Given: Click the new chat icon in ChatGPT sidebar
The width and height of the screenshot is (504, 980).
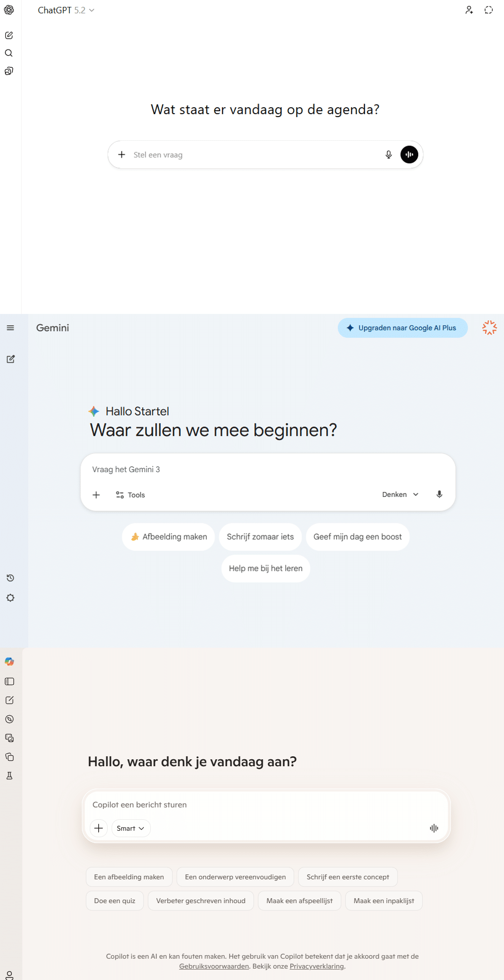Looking at the screenshot, I should [x=9, y=35].
